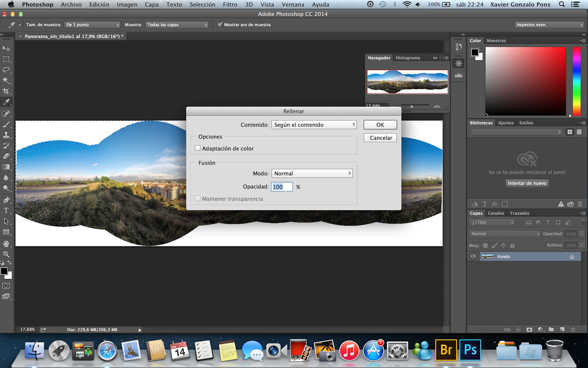588x368 pixels.
Task: Select the Hand tool
Action: pyautogui.click(x=6, y=244)
